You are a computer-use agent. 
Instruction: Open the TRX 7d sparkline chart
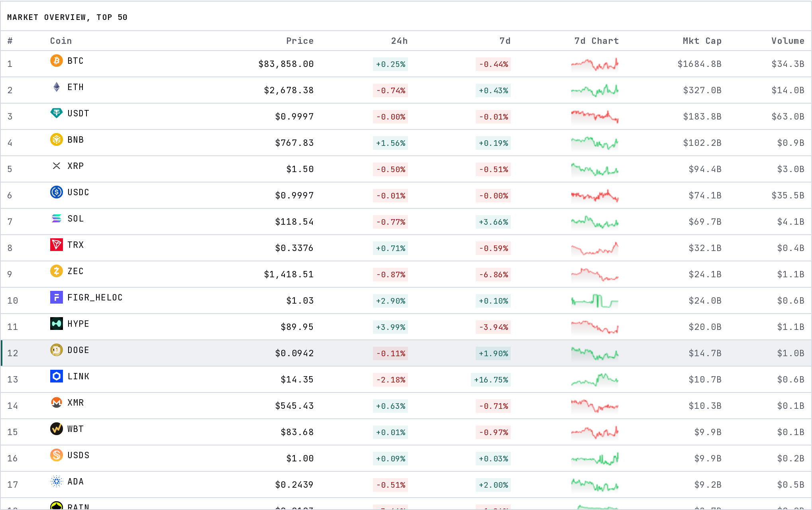(595, 248)
